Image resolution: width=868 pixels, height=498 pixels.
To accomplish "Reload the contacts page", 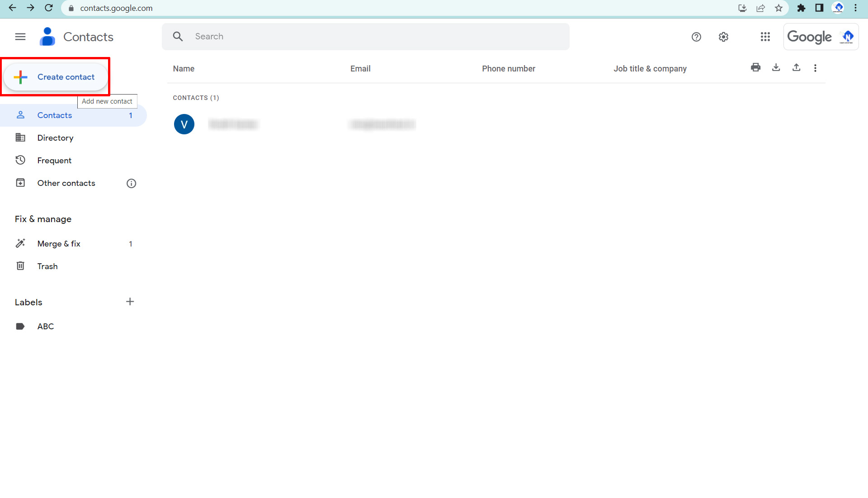I will (49, 8).
